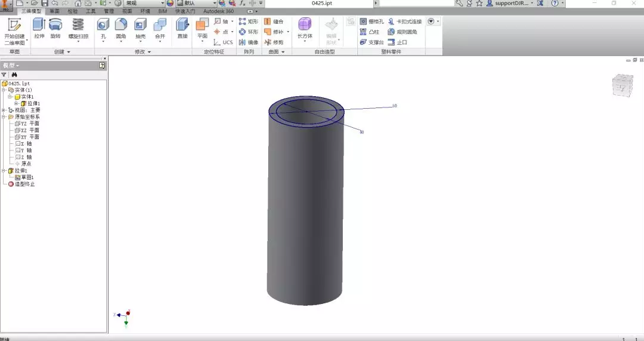Open the Help question mark icon
644x341 pixels.
[x=555, y=3]
